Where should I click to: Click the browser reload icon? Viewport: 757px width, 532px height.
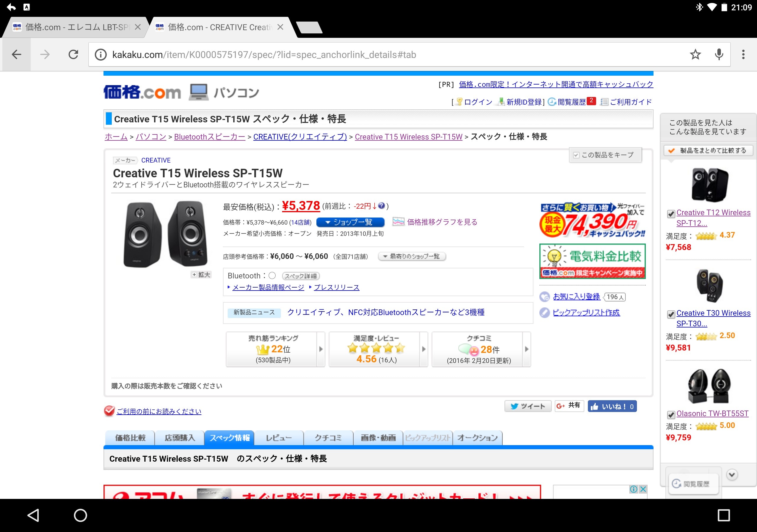(73, 54)
